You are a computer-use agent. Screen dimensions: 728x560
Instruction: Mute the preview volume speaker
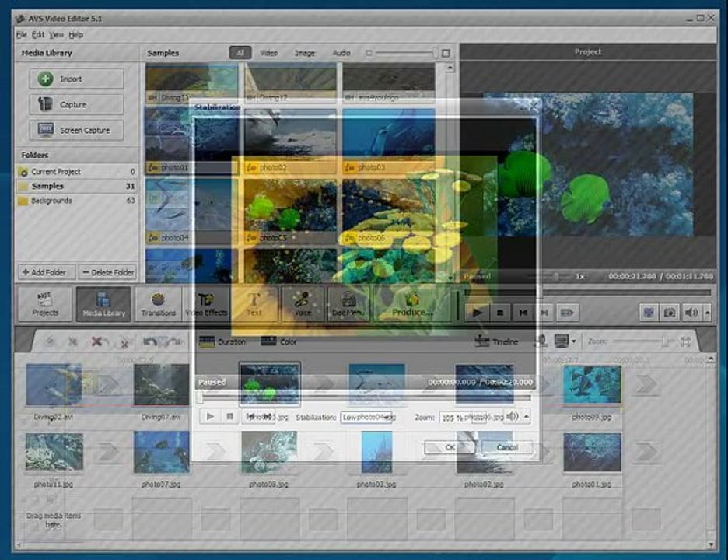pos(691,313)
